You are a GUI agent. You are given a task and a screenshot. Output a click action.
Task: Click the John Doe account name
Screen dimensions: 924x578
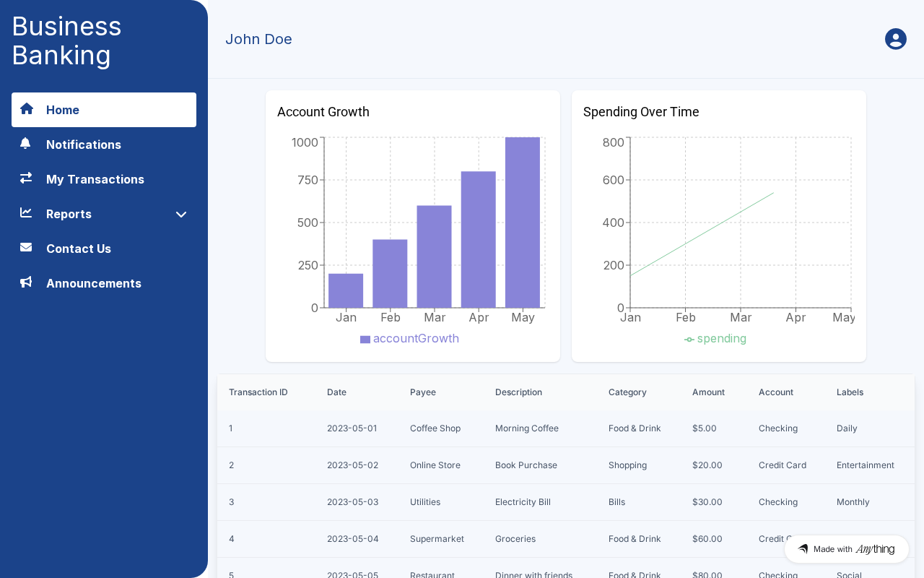[258, 39]
